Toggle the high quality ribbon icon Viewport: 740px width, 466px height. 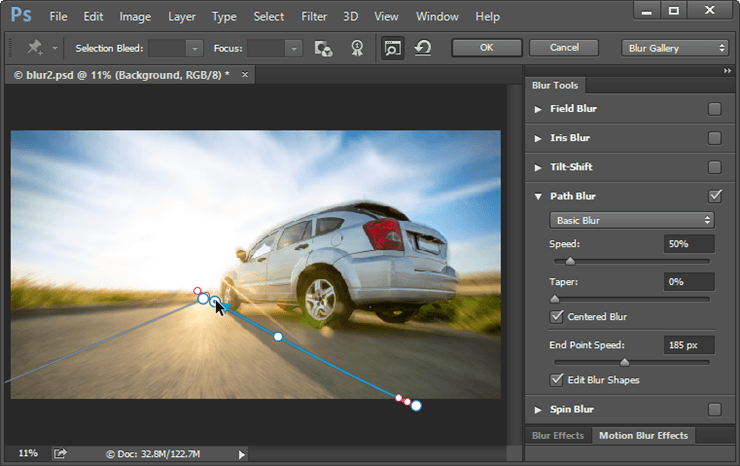357,48
